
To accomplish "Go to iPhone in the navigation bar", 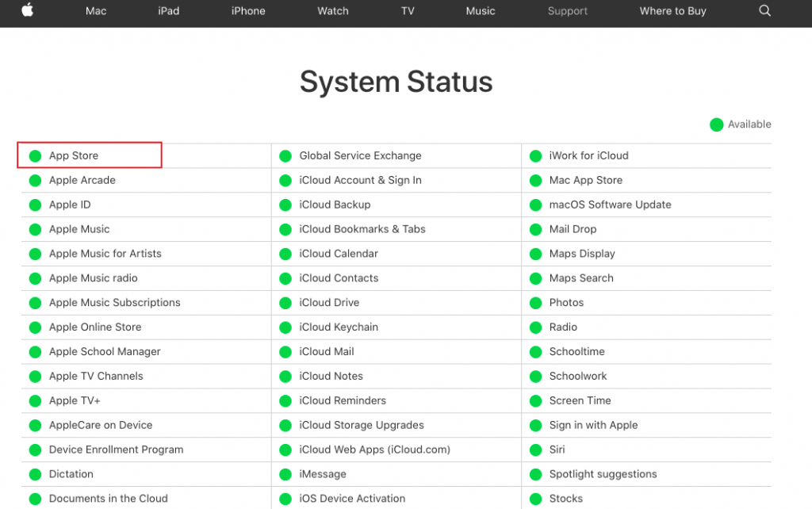I will (x=248, y=11).
